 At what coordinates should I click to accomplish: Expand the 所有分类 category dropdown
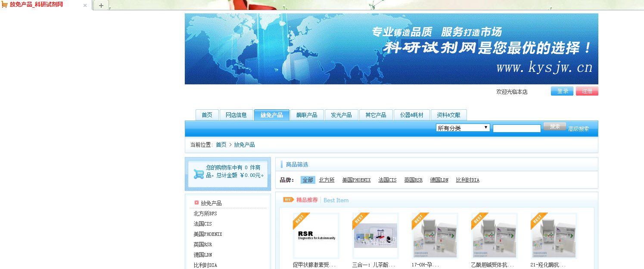click(463, 128)
